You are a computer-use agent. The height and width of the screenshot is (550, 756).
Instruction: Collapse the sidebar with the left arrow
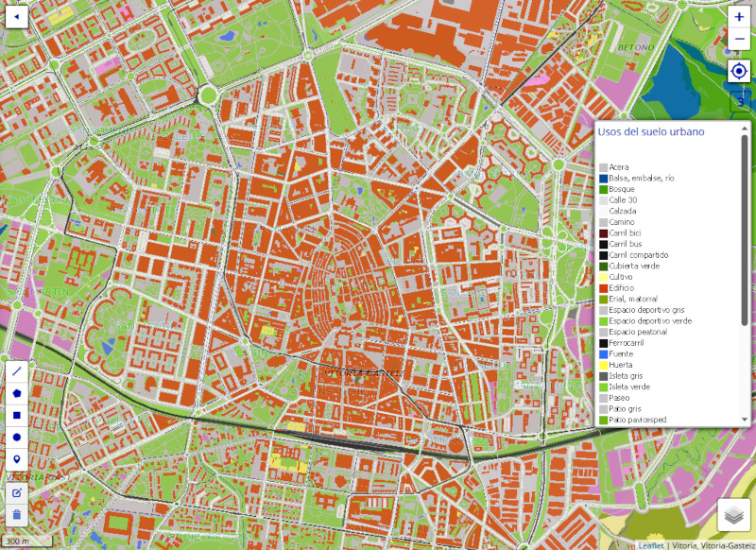coord(15,17)
